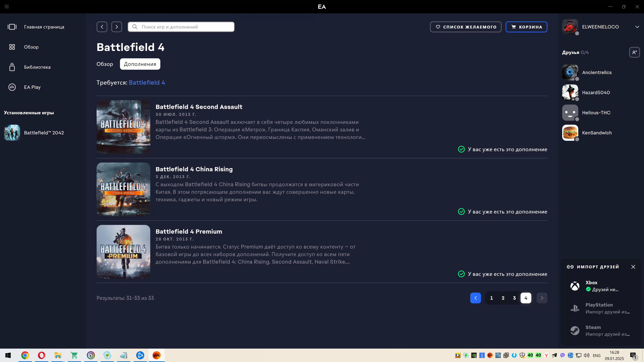
Task: Click owned checkmark for China Rising
Action: point(461,212)
